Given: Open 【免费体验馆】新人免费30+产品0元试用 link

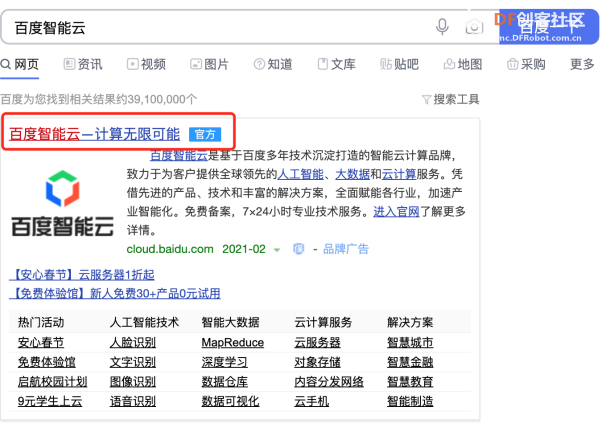Looking at the screenshot, I should tap(115, 294).
